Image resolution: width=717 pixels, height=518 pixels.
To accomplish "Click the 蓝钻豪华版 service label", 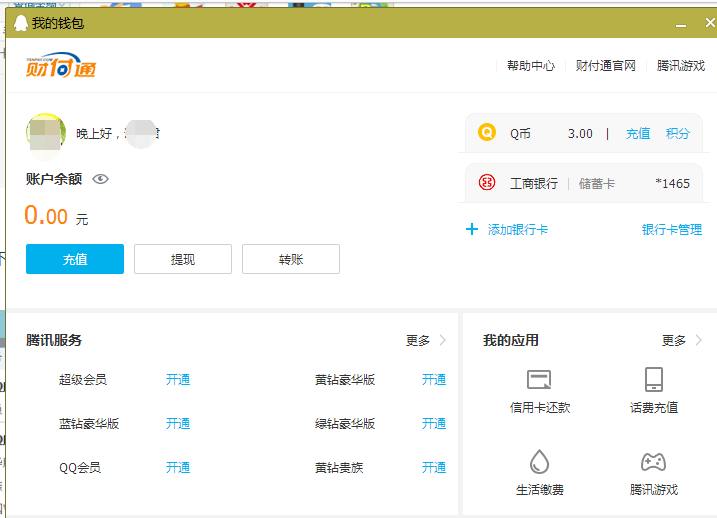I will coord(89,423).
